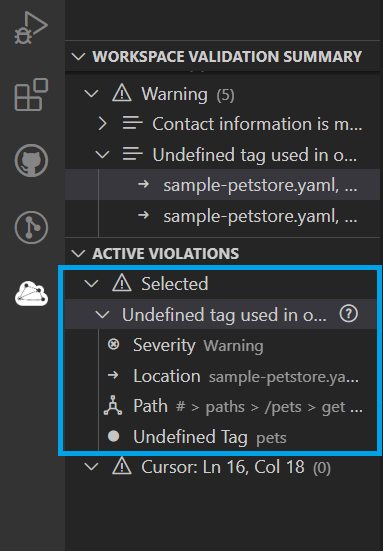Click the lines icon beside Contact information
This screenshot has height=551, width=383.
click(x=132, y=123)
